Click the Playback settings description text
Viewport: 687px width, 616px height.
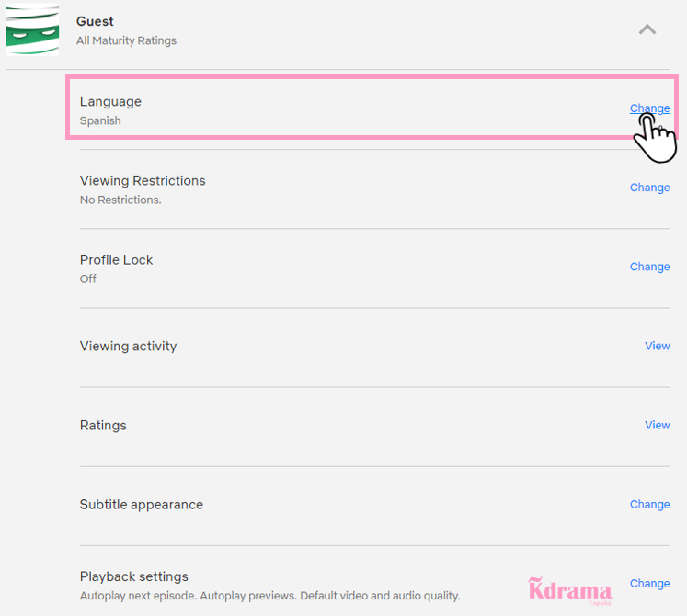coord(269,596)
